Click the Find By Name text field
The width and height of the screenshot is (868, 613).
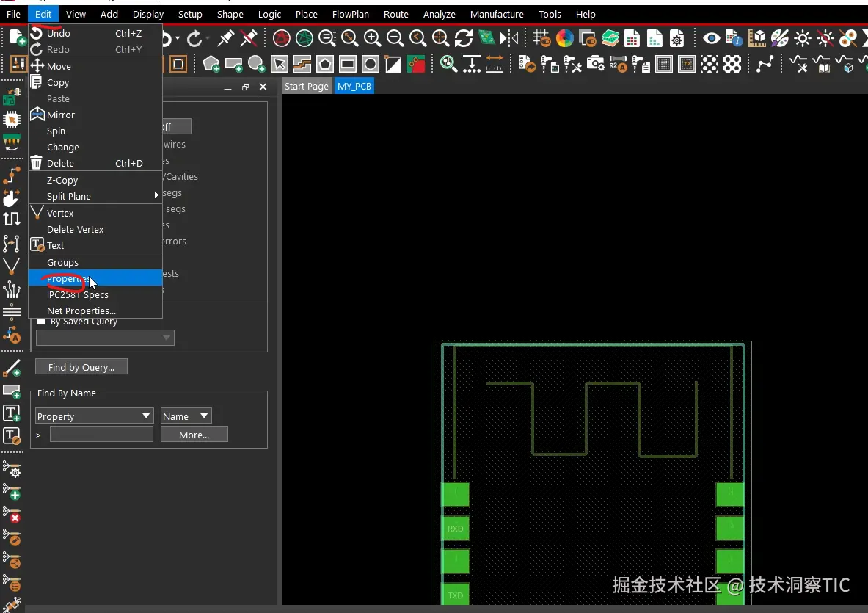101,435
